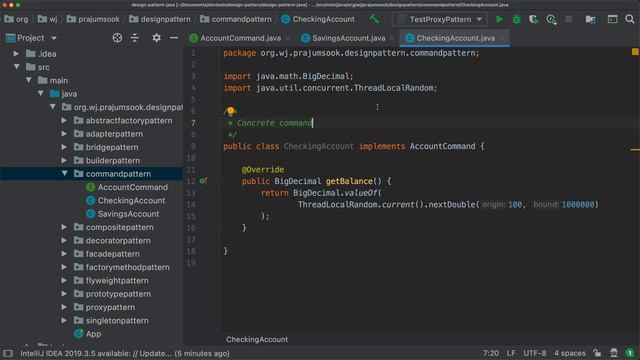
Task: Click the CheckingAccount editor breadcrumb at bottom
Action: coord(257,339)
